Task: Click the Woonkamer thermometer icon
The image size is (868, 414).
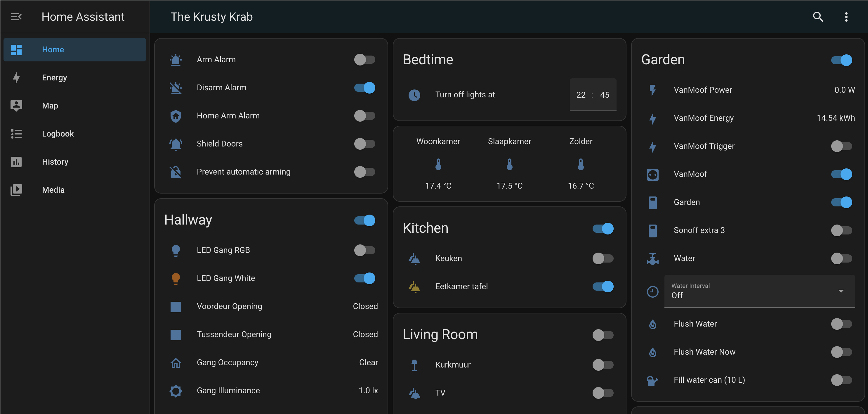Action: click(438, 164)
